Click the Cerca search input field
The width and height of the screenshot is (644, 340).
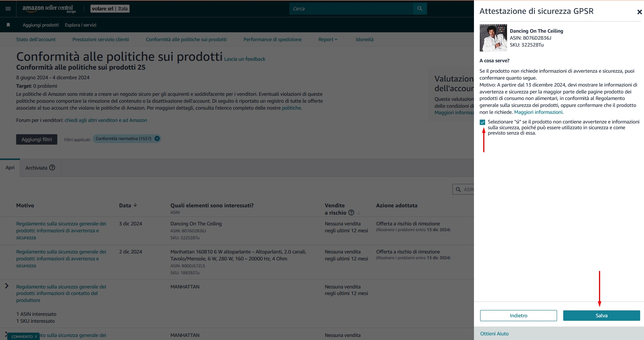point(351,8)
